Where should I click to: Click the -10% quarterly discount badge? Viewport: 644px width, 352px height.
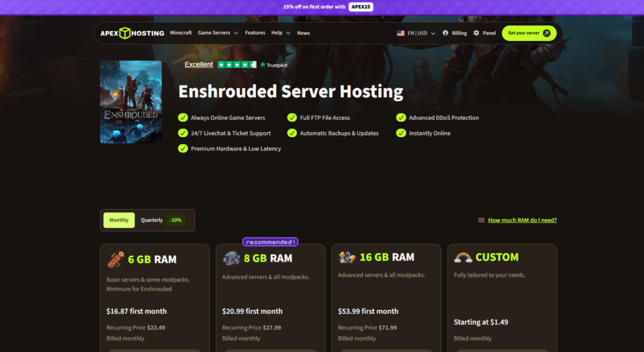click(176, 220)
